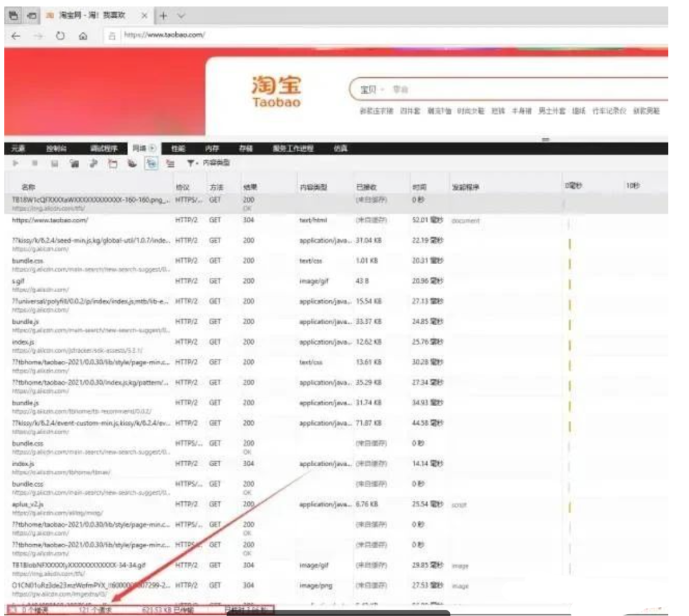
Task: Click the text/html content type cell
Action: click(313, 220)
